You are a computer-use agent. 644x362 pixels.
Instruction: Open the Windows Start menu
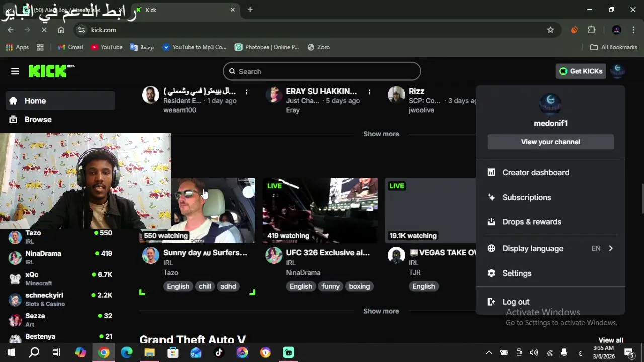pos(11,352)
